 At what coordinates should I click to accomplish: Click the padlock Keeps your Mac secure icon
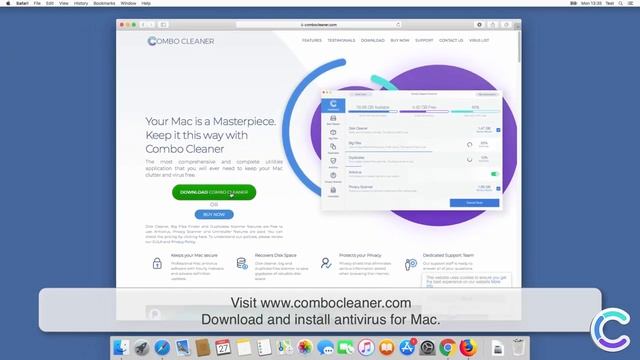[x=157, y=263]
